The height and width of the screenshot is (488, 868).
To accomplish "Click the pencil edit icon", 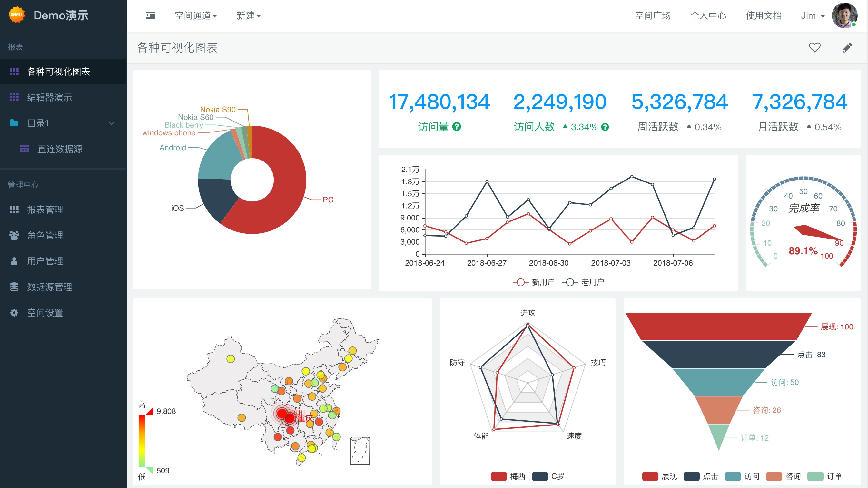I will pyautogui.click(x=847, y=47).
